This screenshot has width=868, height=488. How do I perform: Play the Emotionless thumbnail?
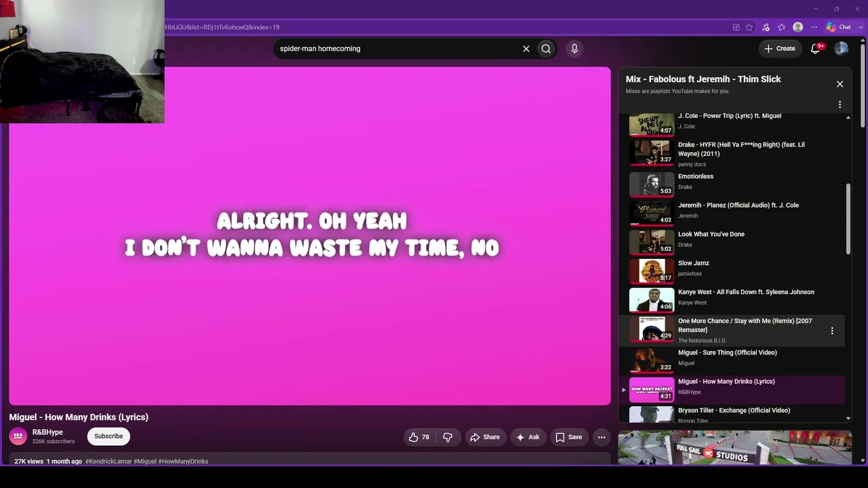(x=652, y=184)
